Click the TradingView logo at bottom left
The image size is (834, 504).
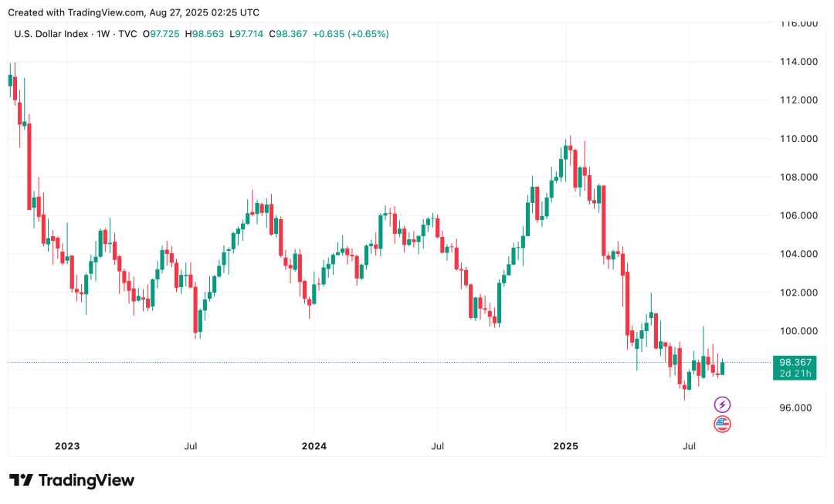tap(72, 481)
